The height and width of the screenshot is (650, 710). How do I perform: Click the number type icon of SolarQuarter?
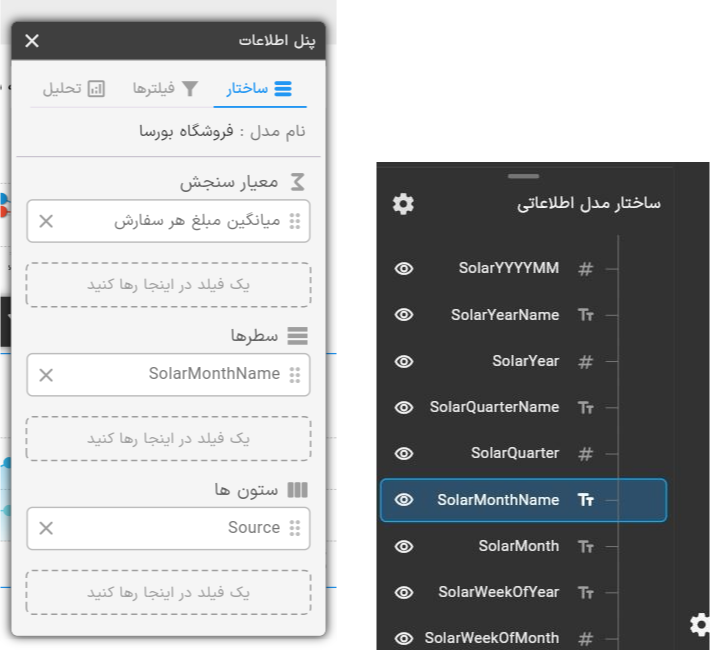point(585,454)
